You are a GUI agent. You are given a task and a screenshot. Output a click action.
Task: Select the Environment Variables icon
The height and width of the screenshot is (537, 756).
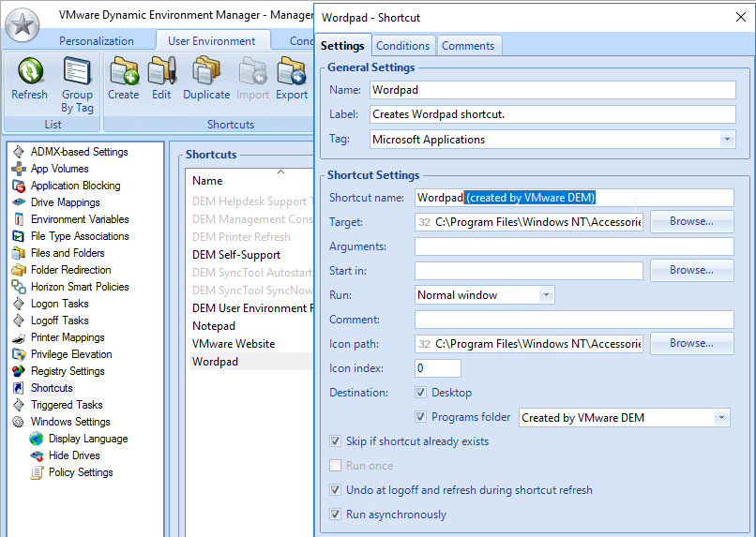(19, 219)
